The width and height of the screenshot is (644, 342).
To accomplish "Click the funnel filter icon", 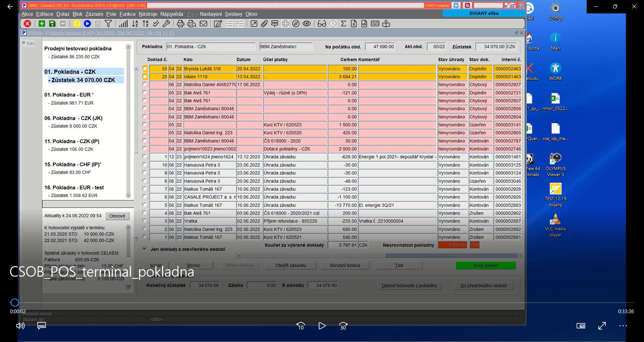I will (x=108, y=23).
